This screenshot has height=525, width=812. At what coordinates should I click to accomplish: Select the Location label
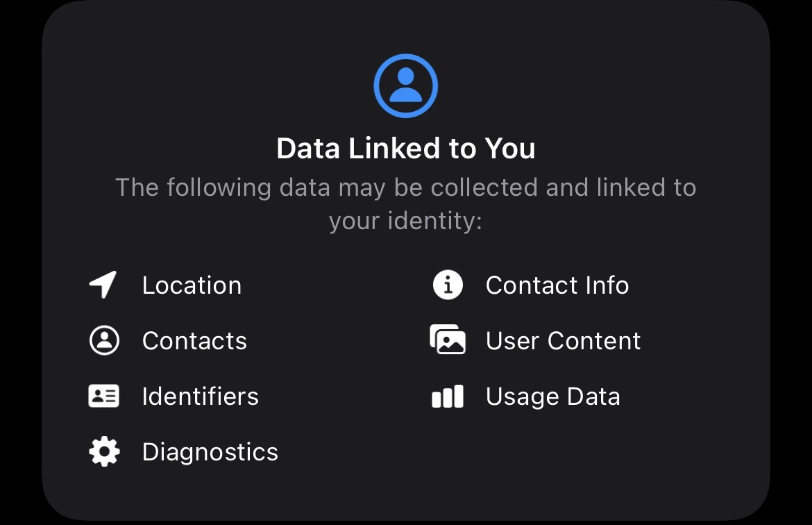192,285
